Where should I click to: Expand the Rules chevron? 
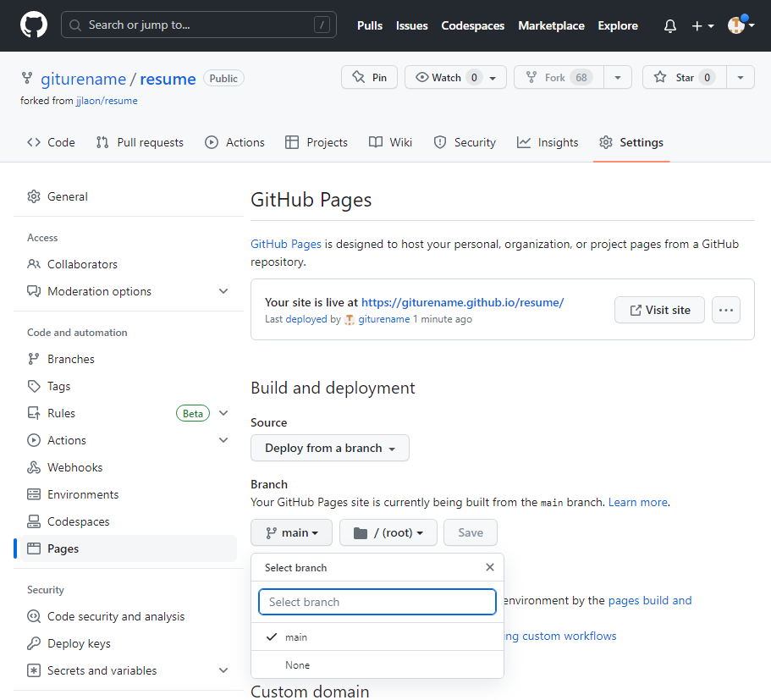click(223, 413)
